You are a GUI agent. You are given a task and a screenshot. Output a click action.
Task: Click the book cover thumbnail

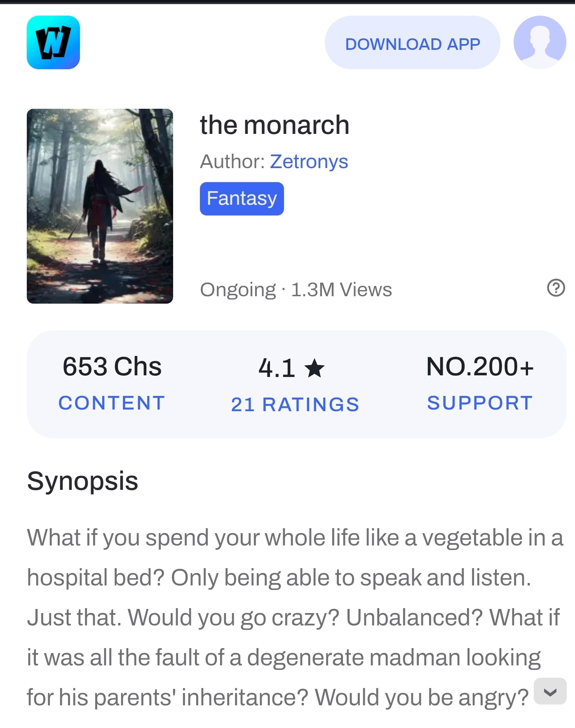coord(100,206)
